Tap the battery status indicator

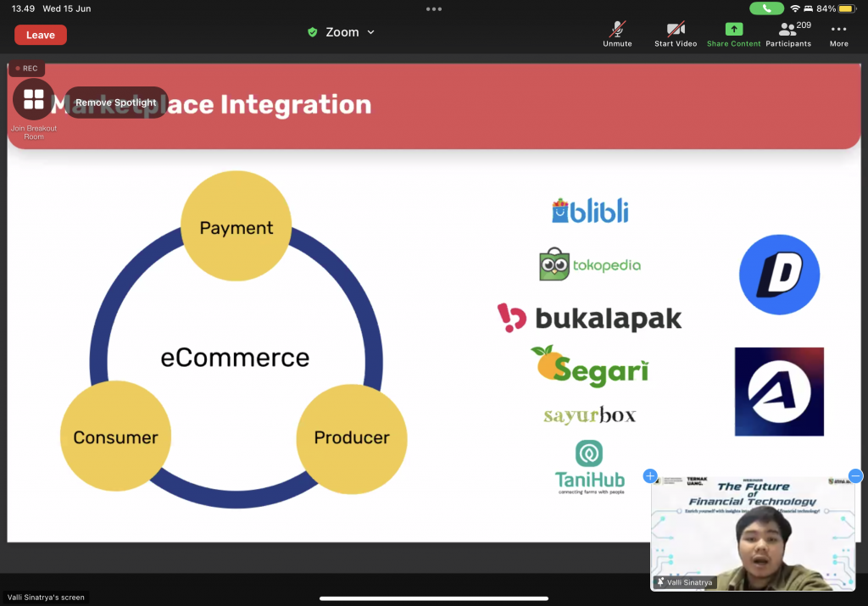coord(836,8)
